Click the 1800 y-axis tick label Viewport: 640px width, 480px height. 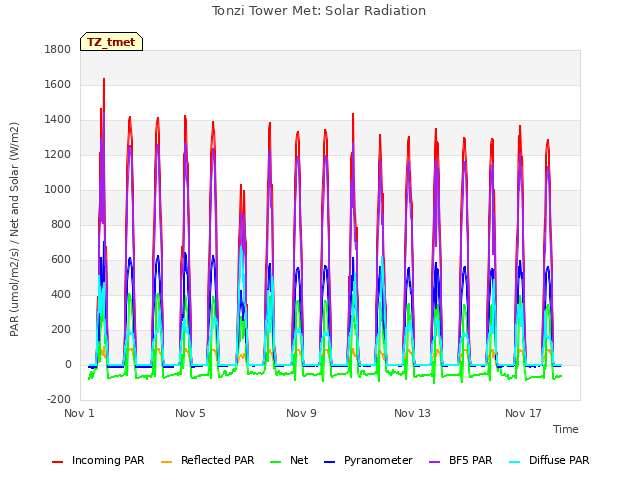pyautogui.click(x=58, y=49)
